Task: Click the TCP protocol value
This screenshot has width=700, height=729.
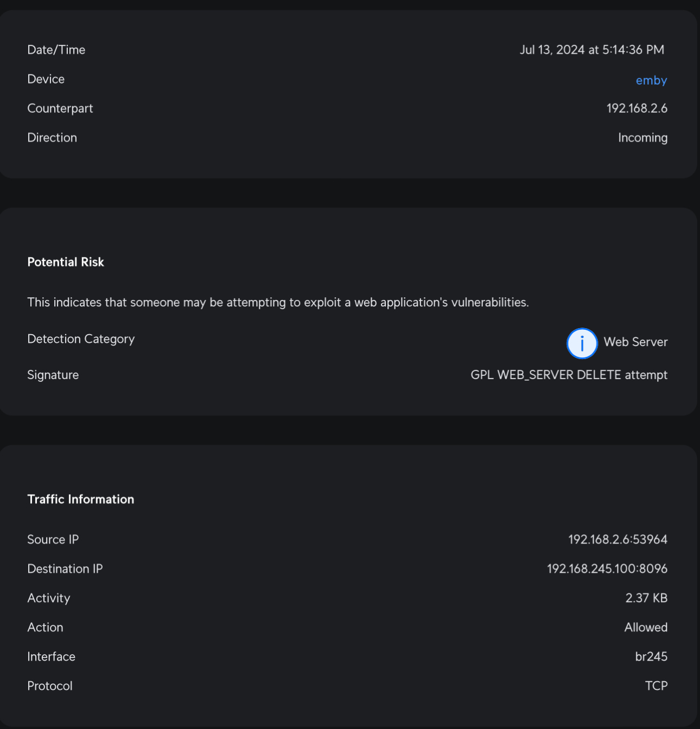Action: coord(656,686)
